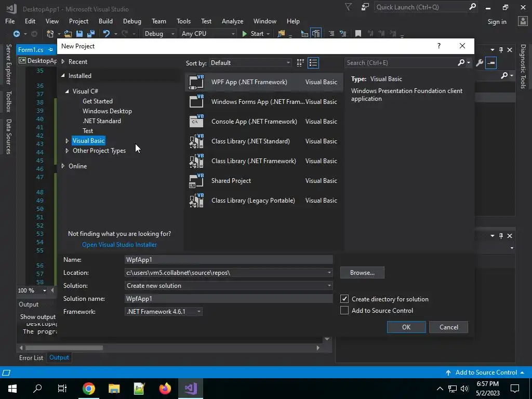Open the Sort by Default dropdown
The image size is (532, 399).
[250, 63]
